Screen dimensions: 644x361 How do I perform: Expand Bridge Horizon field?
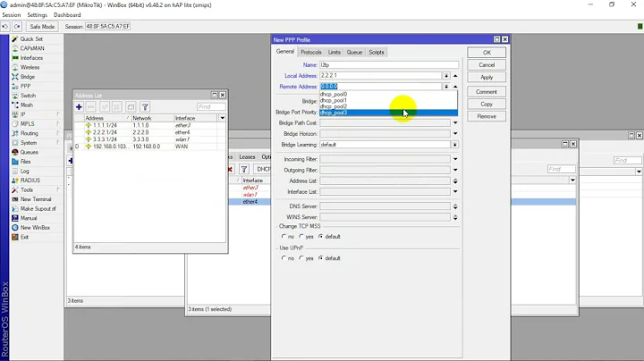click(x=455, y=133)
